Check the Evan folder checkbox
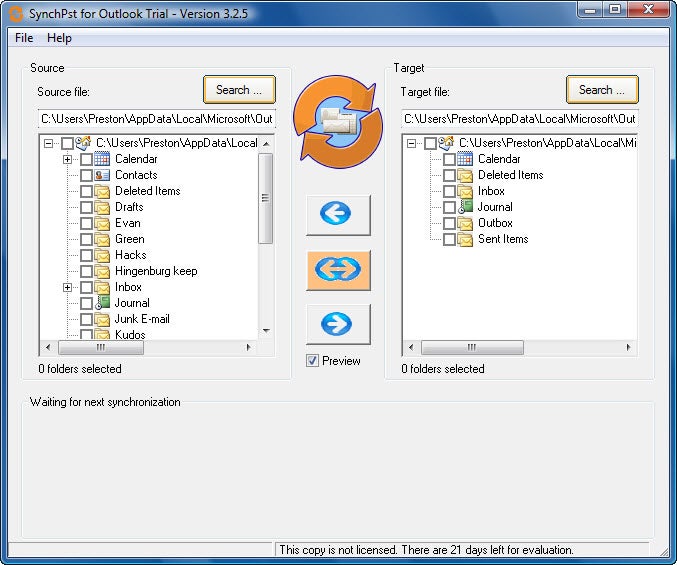 pyautogui.click(x=86, y=223)
